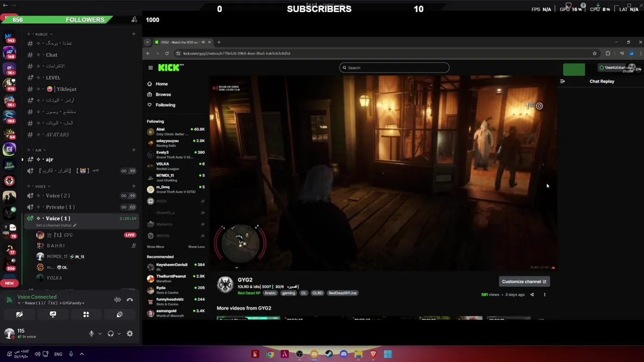Image resolution: width=644 pixels, height=362 pixels.
Task: Add a channel to the PUBLIC category
Action: click(x=133, y=34)
